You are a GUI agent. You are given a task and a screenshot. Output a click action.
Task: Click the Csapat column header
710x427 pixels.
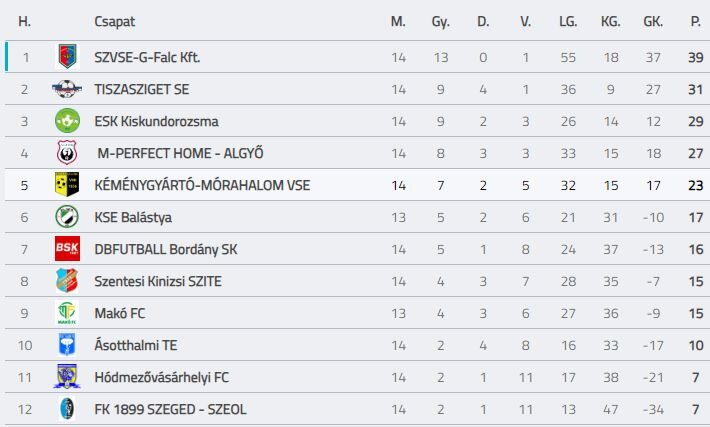tap(115, 22)
